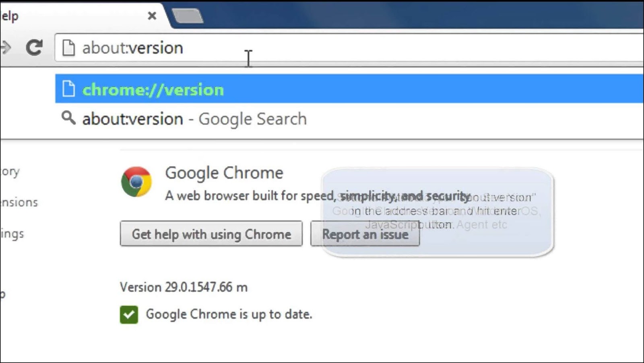This screenshot has width=644, height=363.
Task: Click the Version 29.0.1547.66 m text
Action: point(184,287)
